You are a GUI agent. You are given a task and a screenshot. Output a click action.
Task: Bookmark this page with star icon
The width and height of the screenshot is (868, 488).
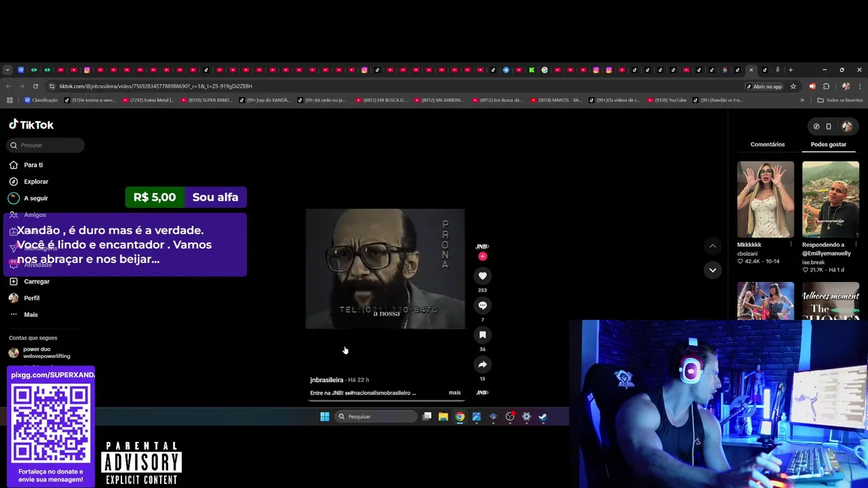pos(793,86)
